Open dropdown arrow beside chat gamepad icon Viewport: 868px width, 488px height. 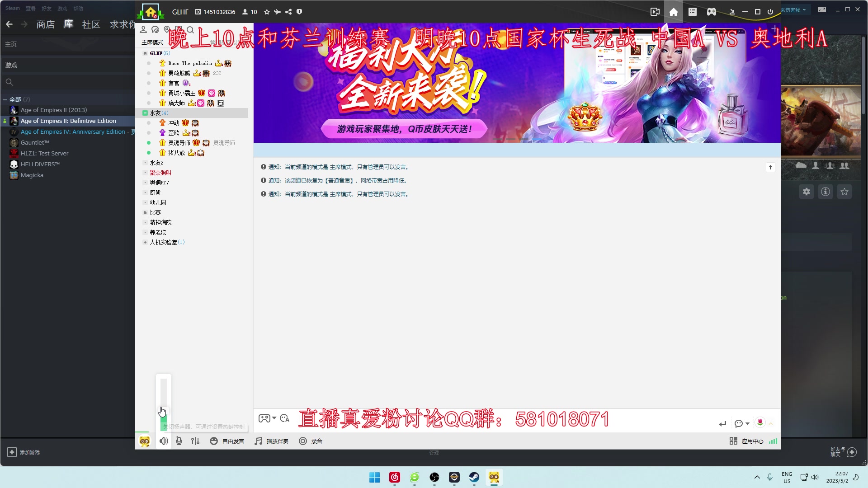tap(274, 418)
